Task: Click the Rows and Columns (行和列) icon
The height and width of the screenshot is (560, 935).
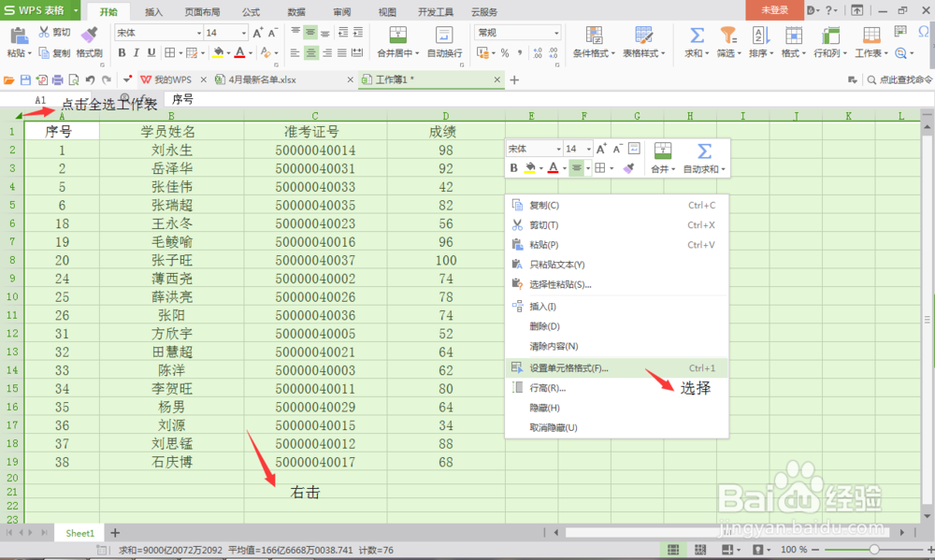Action: (x=830, y=36)
